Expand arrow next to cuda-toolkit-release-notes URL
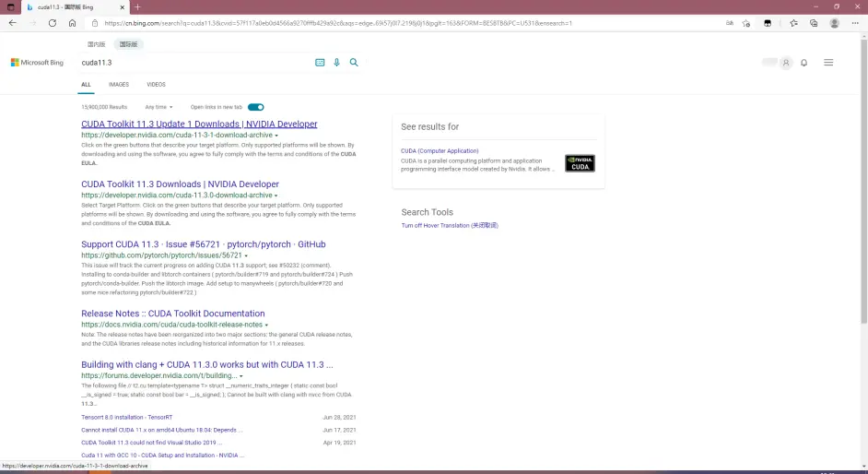 pyautogui.click(x=266, y=325)
